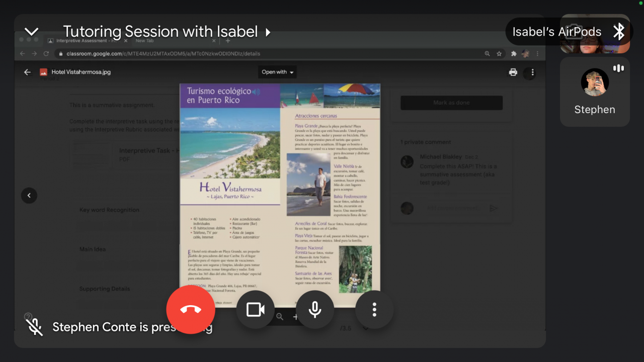Screen dimensions: 644x362
Task: Select Stephen's participant tile
Action: (x=595, y=92)
